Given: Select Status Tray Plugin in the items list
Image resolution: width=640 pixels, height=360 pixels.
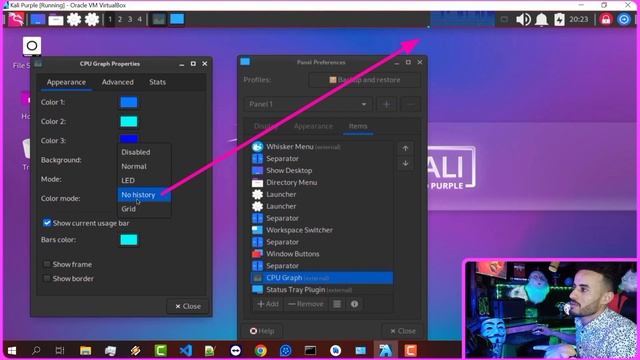Looking at the screenshot, I should click(x=322, y=289).
